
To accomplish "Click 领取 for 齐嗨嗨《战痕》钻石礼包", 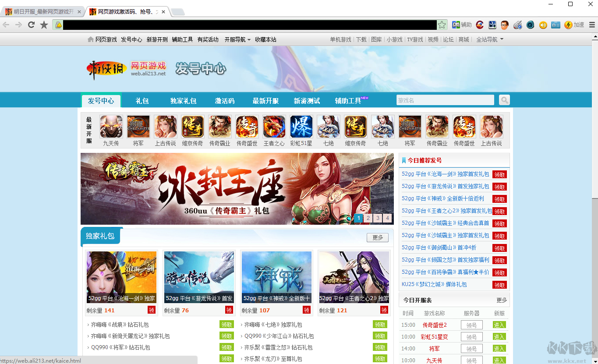I will coord(226,325).
